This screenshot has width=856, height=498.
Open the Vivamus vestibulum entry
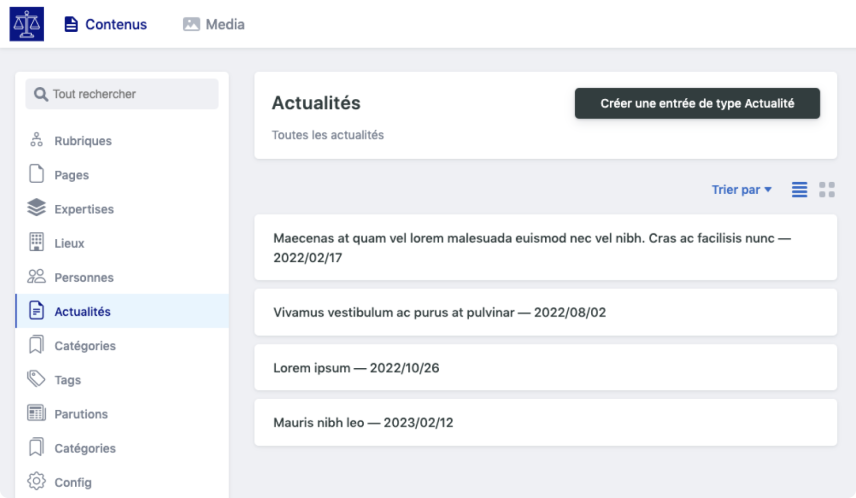pos(545,312)
